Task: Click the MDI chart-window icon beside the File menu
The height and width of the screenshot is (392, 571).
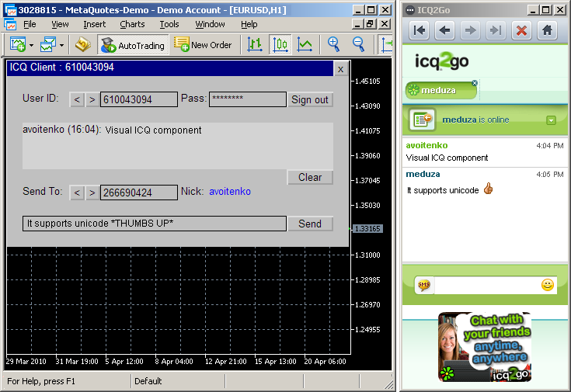Action: coord(10,24)
